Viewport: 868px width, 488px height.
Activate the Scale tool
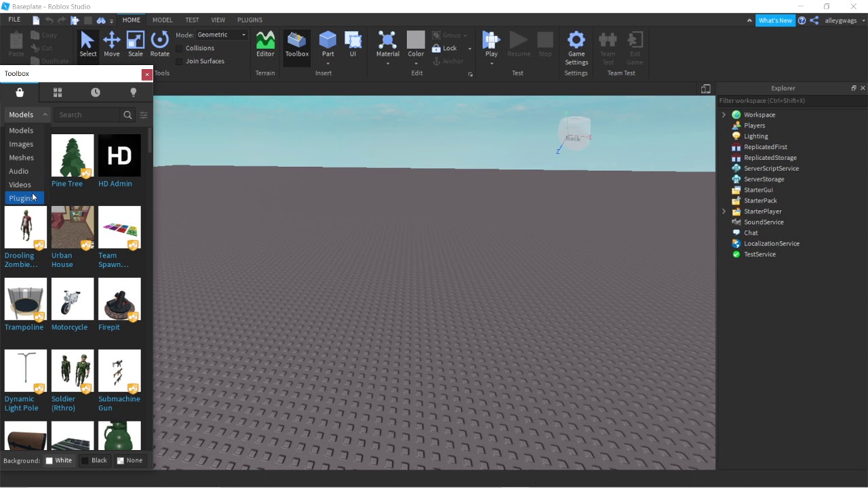point(136,45)
